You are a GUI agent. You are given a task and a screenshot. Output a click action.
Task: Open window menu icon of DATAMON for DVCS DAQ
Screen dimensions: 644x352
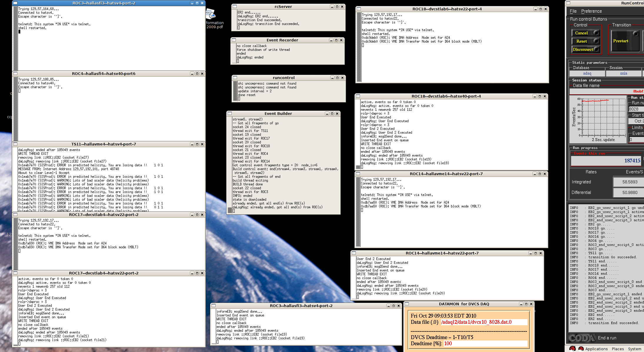407,304
